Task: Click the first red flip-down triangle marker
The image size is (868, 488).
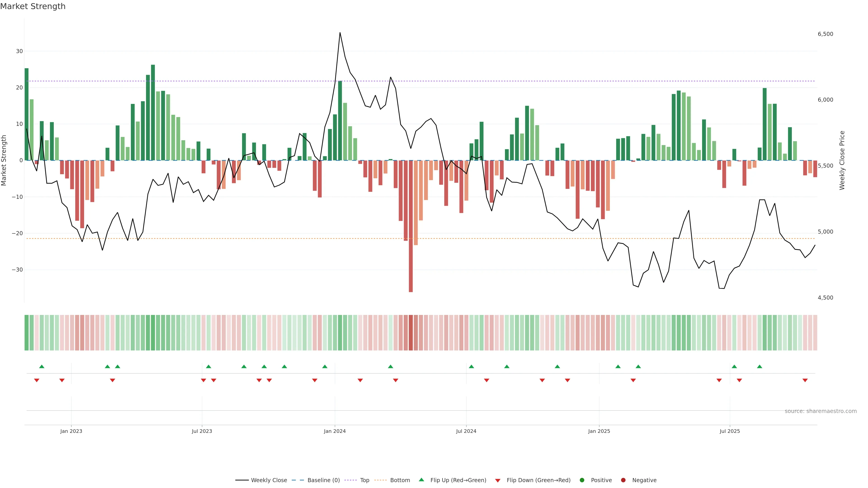Action: (x=37, y=380)
